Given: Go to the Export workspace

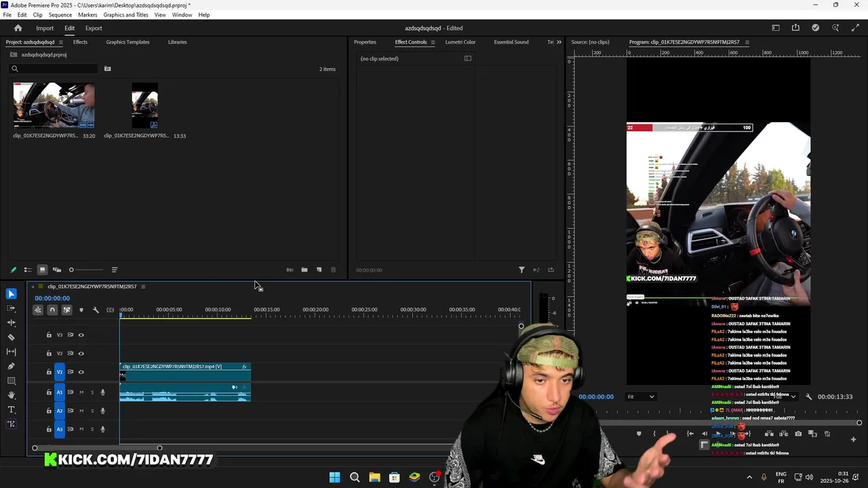Looking at the screenshot, I should tap(94, 28).
